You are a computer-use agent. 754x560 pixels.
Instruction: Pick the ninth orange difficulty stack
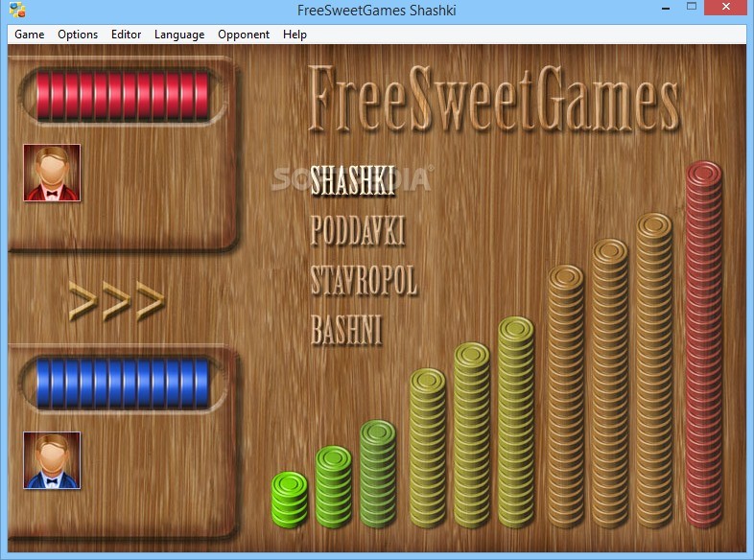tap(654, 370)
